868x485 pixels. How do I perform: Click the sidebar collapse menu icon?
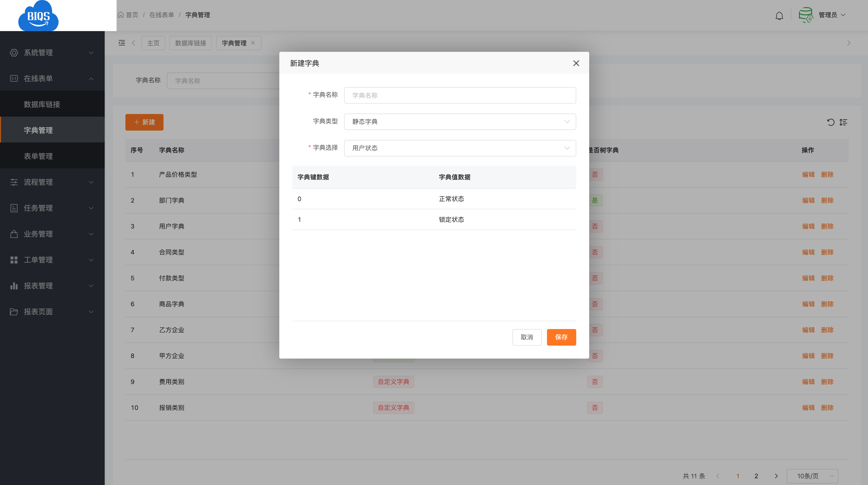tap(122, 43)
